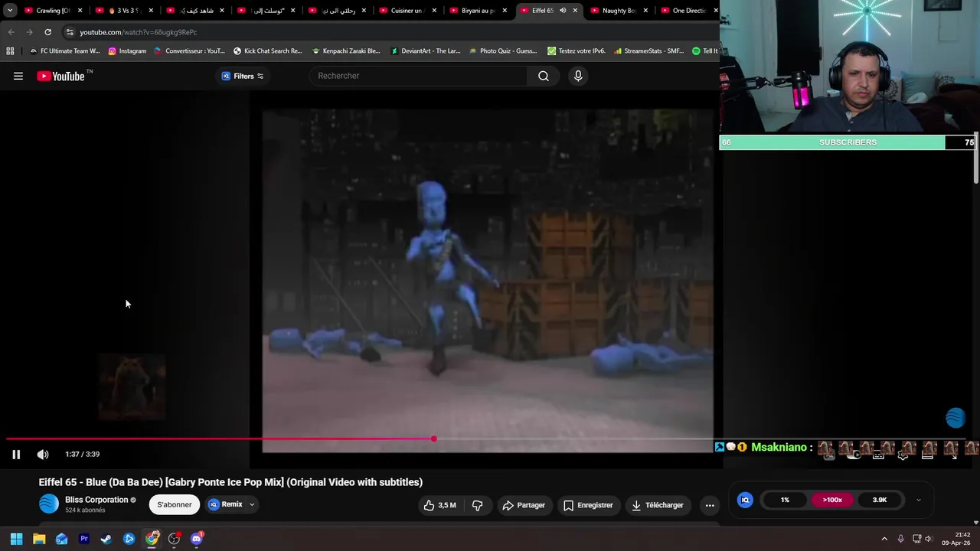Open the Bliss Corporation channel name link
The height and width of the screenshot is (551, 980).
[96, 500]
